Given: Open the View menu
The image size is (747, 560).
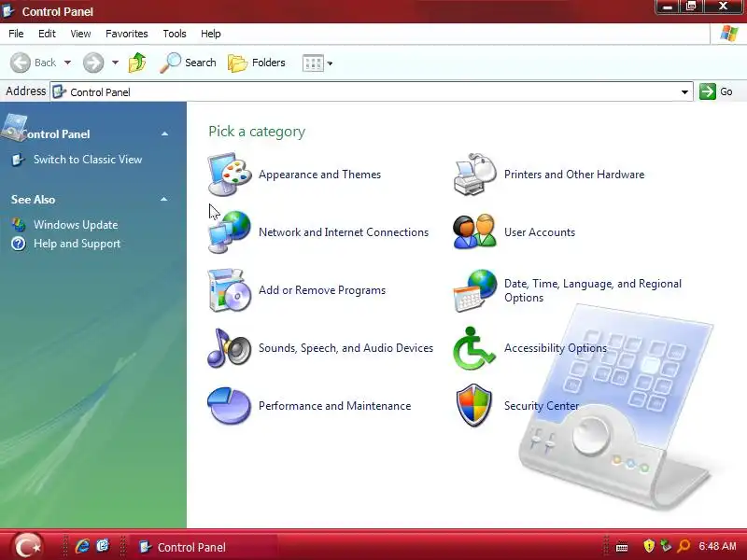Looking at the screenshot, I should coord(80,34).
